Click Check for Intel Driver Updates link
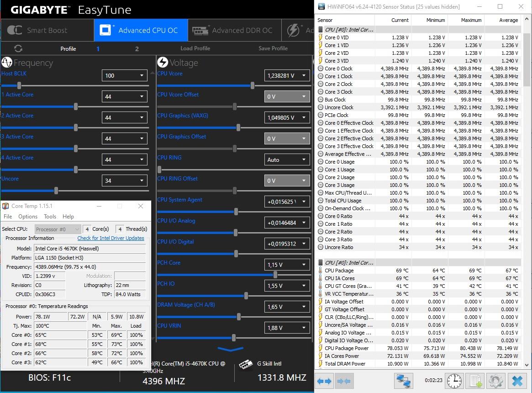The width and height of the screenshot is (532, 393). (x=111, y=238)
